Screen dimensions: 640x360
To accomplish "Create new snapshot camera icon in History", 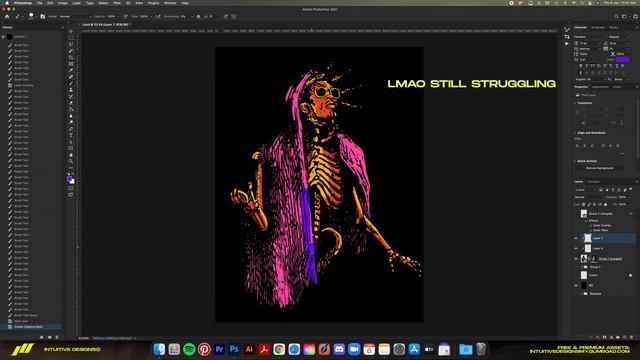I will [49, 337].
